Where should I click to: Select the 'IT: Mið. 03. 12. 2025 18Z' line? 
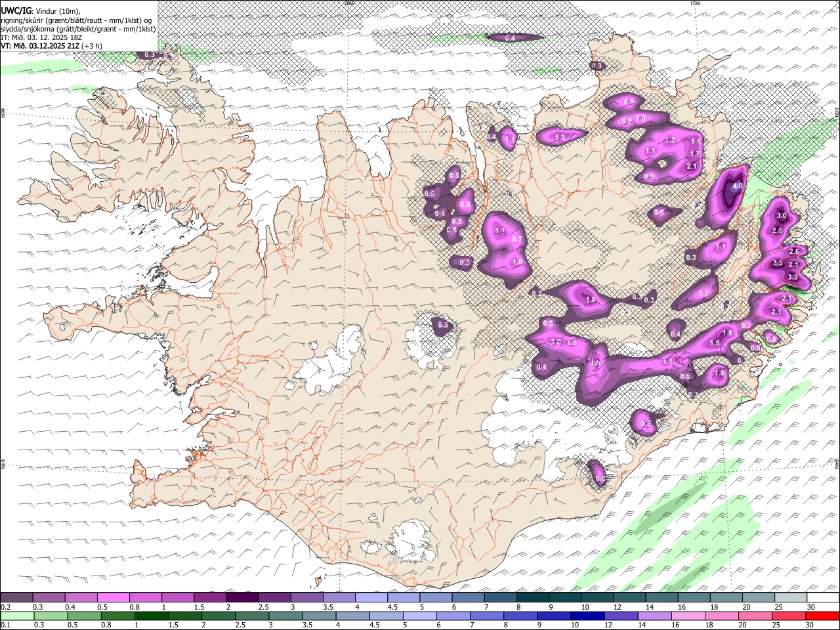click(41, 37)
